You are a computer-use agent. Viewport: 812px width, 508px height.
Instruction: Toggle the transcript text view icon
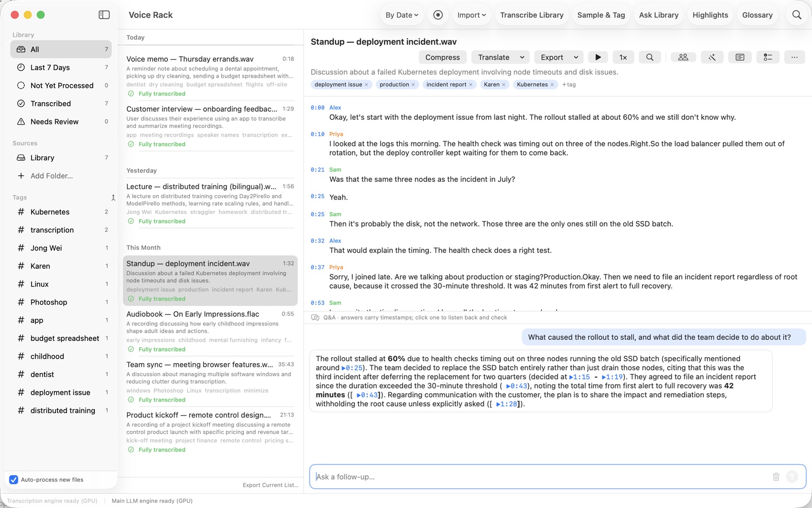pyautogui.click(x=740, y=57)
